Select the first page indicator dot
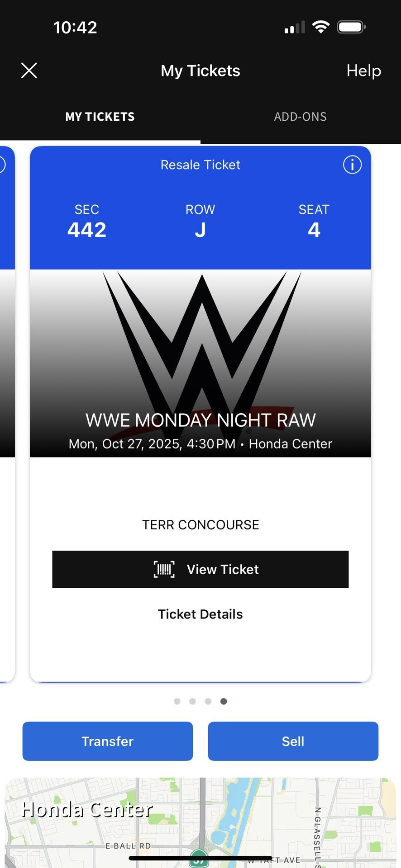 [x=177, y=701]
